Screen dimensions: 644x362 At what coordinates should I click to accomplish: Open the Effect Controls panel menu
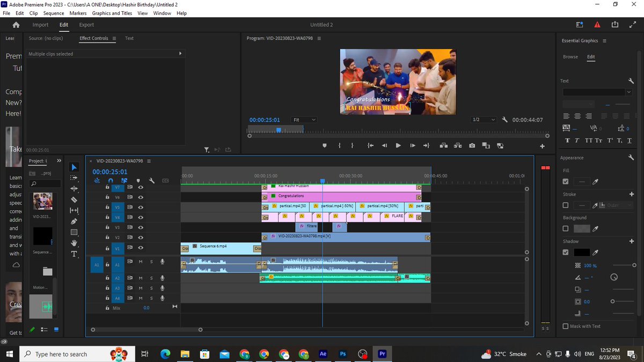click(114, 39)
